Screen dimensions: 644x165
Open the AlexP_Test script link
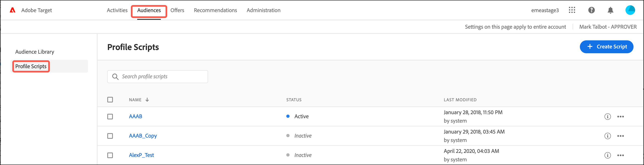click(141, 155)
